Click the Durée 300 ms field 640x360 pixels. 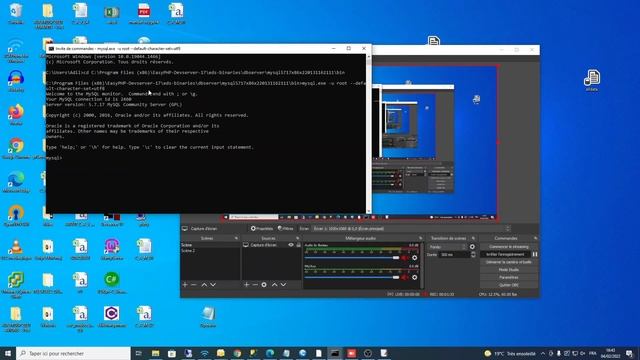point(454,255)
